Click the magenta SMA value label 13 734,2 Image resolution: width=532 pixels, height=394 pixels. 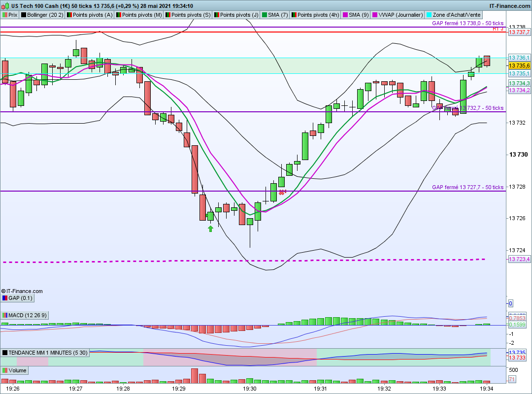tap(519, 90)
